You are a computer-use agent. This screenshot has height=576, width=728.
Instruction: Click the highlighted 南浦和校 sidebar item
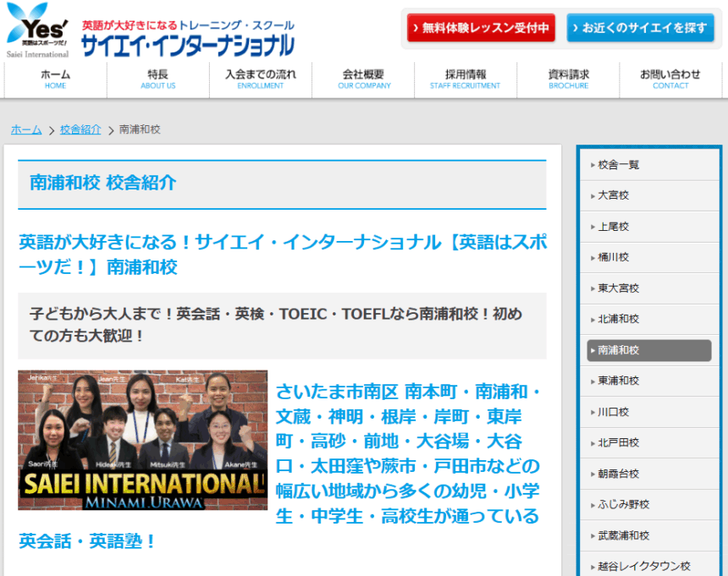[x=648, y=350]
